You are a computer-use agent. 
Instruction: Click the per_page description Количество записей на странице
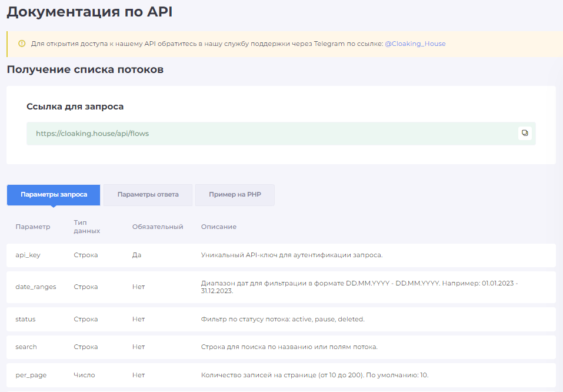point(315,375)
